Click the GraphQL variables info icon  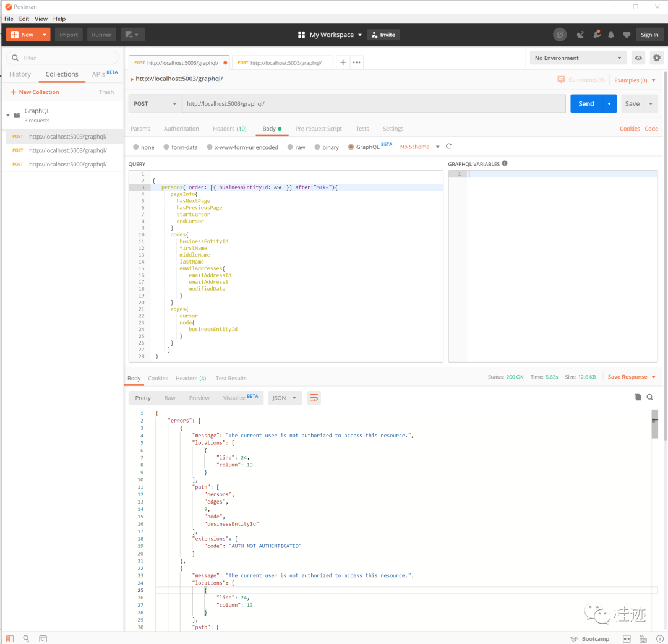tap(505, 163)
